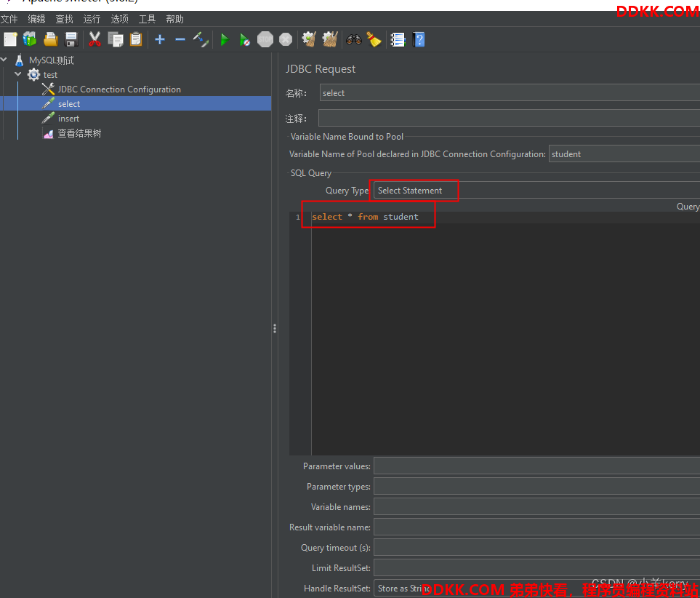Open the 运行 menu
The width and height of the screenshot is (700, 598).
(92, 19)
